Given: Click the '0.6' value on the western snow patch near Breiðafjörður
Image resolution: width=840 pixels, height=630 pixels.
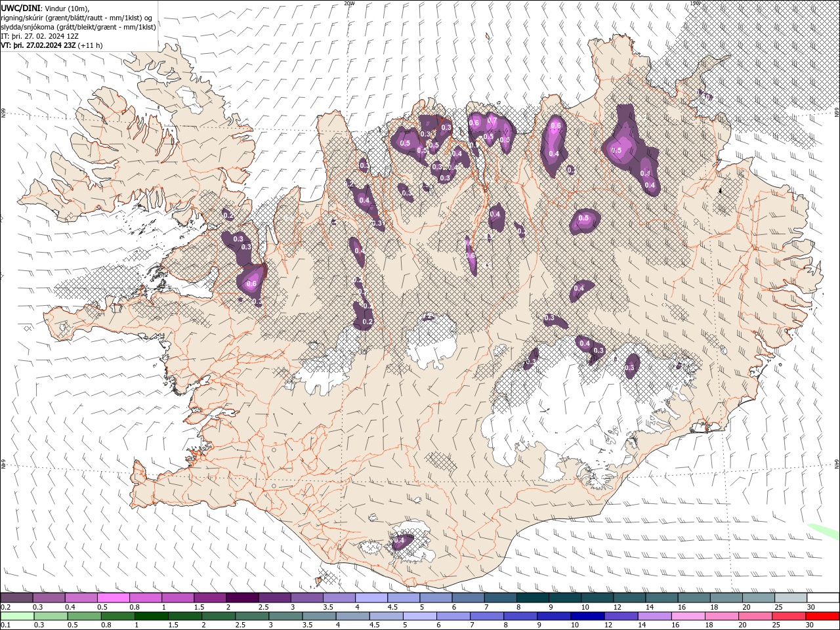Looking at the screenshot, I should coord(251,284).
